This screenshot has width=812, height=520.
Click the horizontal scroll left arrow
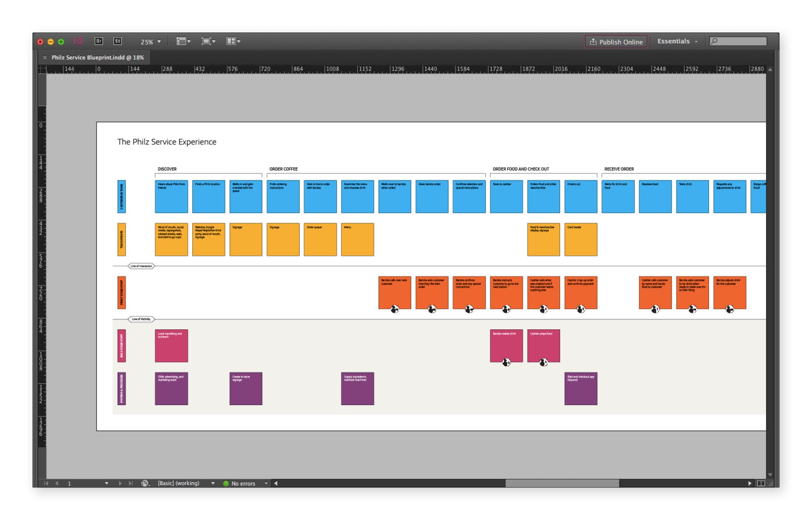click(x=276, y=483)
